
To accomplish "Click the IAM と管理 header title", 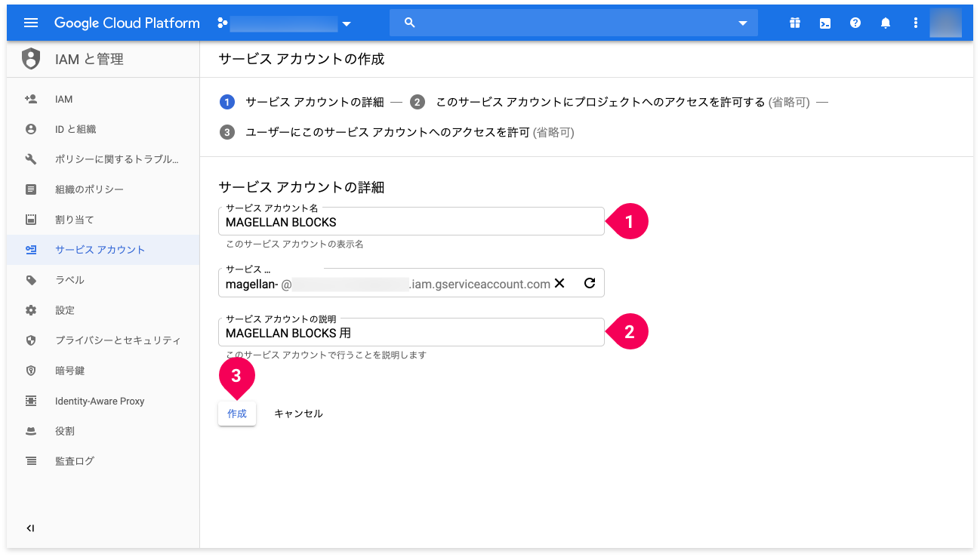I will [x=89, y=59].
